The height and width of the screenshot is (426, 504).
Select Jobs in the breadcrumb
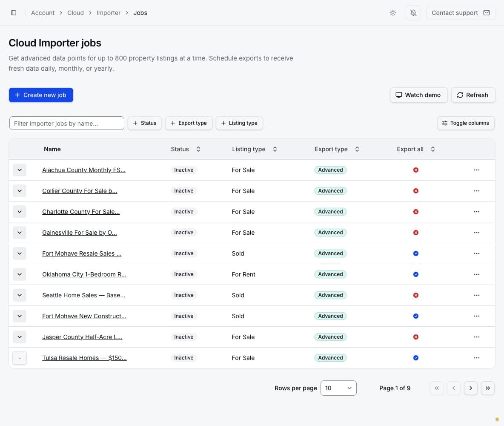pos(140,13)
